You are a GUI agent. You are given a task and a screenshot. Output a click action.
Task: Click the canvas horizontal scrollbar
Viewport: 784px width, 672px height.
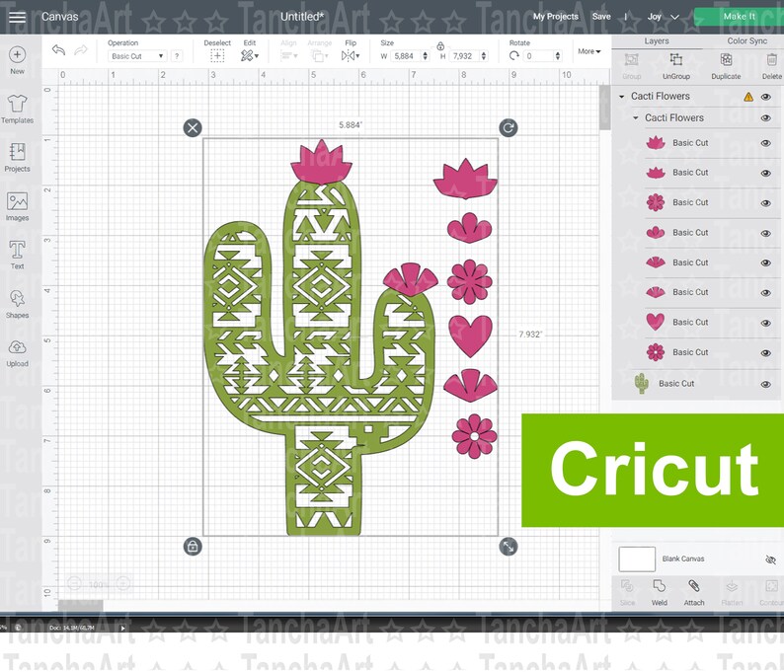point(81,606)
